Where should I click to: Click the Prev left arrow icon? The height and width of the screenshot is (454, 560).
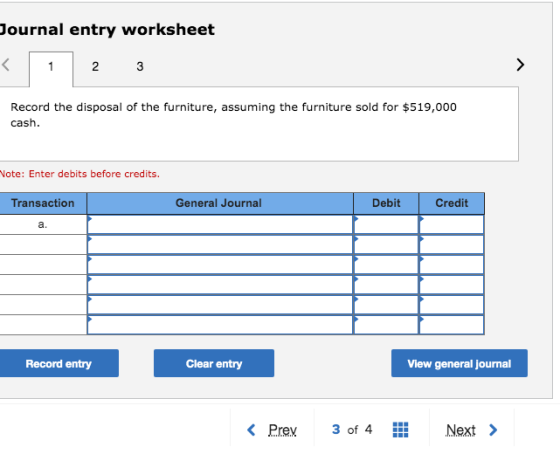coord(251,430)
